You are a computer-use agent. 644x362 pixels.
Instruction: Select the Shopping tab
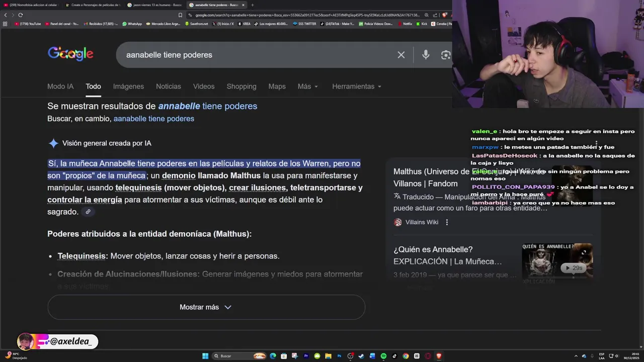pos(242,86)
